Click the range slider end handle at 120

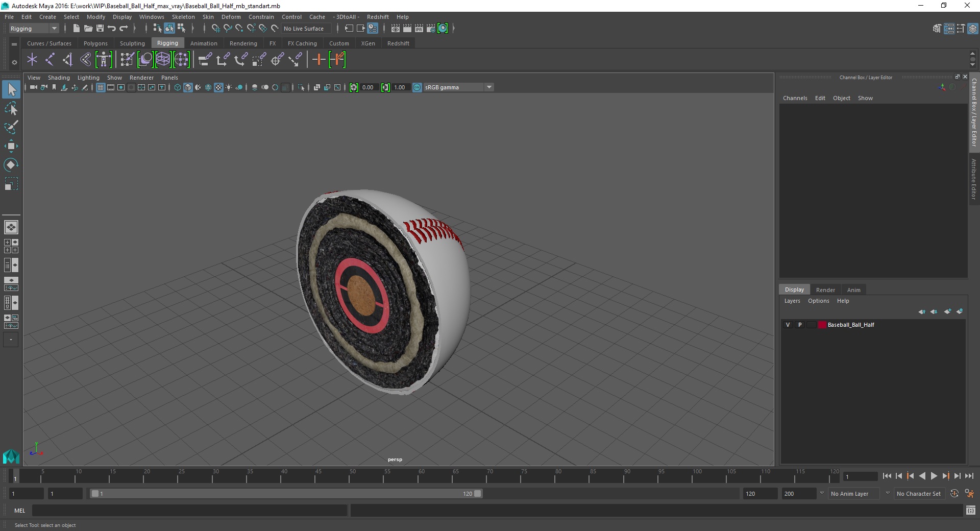point(477,494)
